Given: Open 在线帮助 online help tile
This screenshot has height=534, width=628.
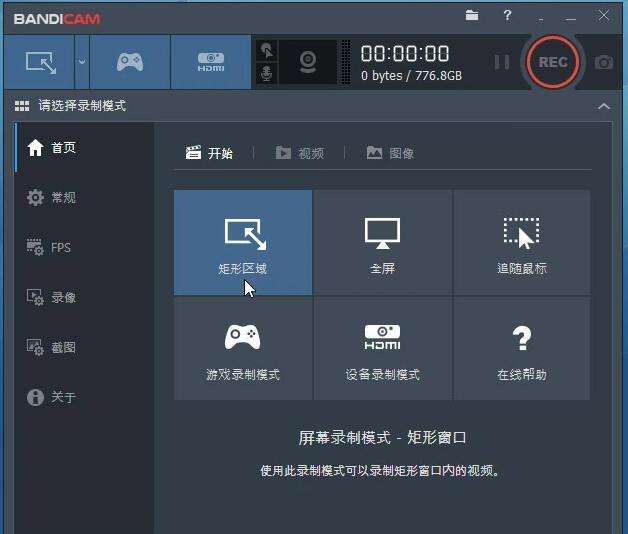Looking at the screenshot, I should coord(522,349).
